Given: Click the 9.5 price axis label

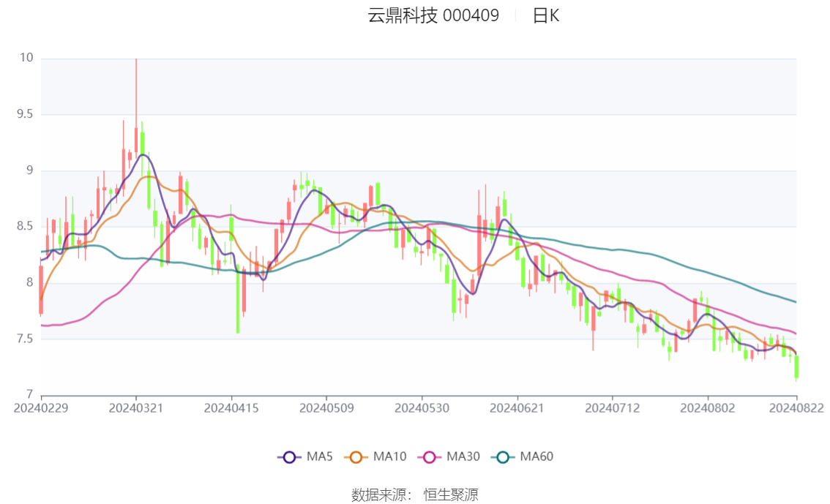Looking at the screenshot, I should click(25, 113).
